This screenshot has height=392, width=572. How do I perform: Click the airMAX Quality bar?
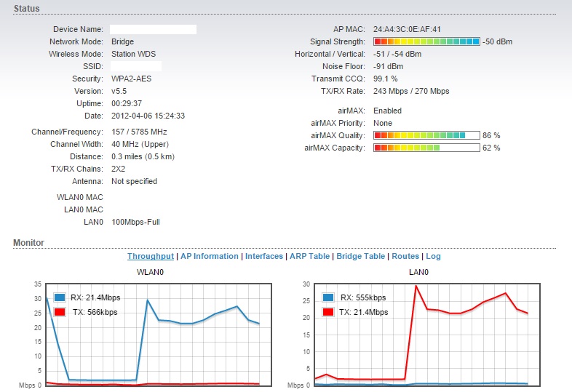pyautogui.click(x=426, y=135)
